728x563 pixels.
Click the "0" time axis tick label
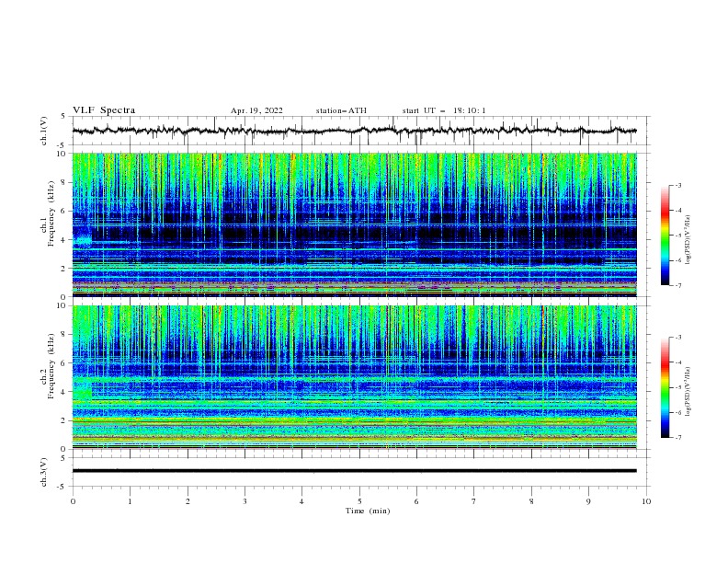tap(73, 501)
